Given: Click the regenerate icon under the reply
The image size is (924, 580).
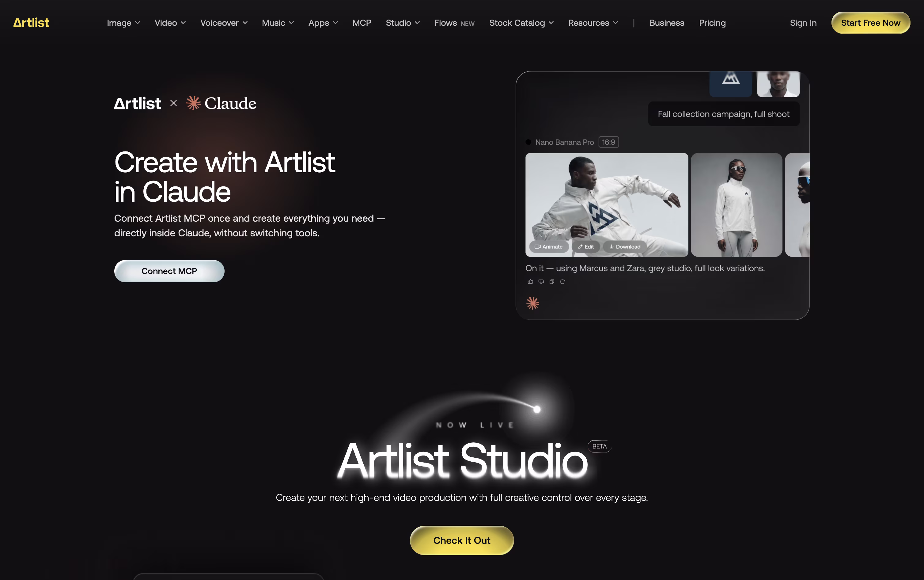Looking at the screenshot, I should 562,281.
